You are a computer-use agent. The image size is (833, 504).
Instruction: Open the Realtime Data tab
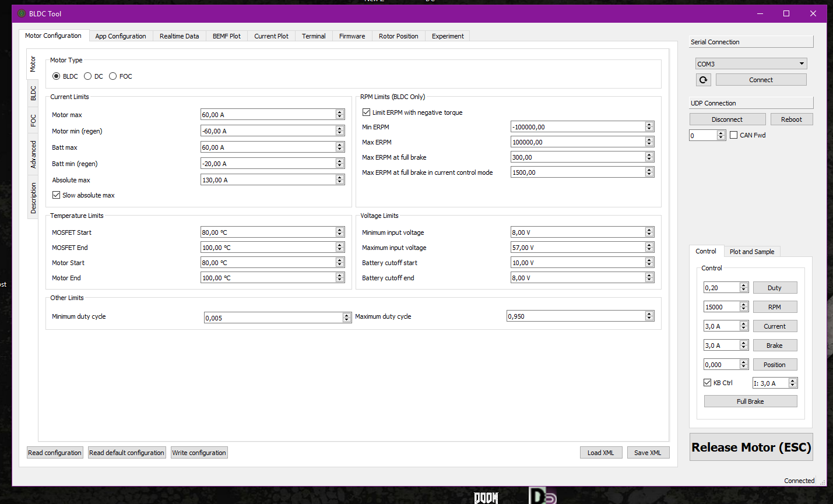click(x=180, y=36)
